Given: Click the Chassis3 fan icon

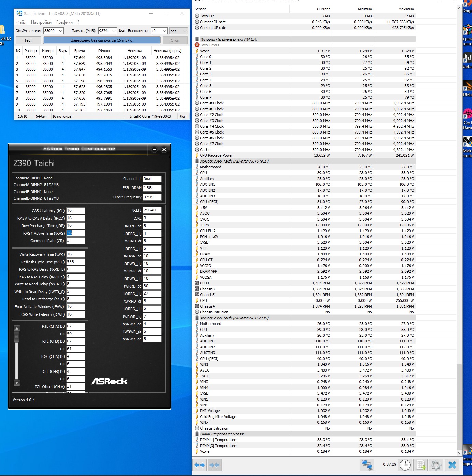Looking at the screenshot, I should point(197,289).
